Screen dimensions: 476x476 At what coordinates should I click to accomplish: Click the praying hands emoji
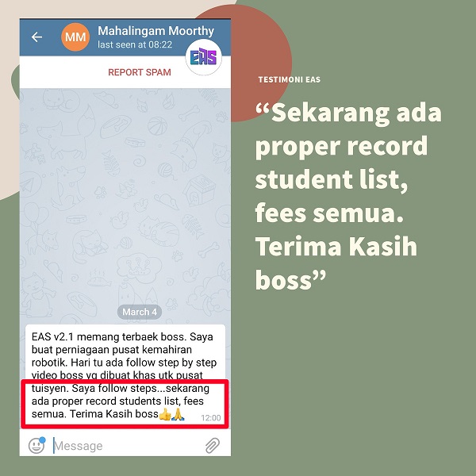coord(178,414)
